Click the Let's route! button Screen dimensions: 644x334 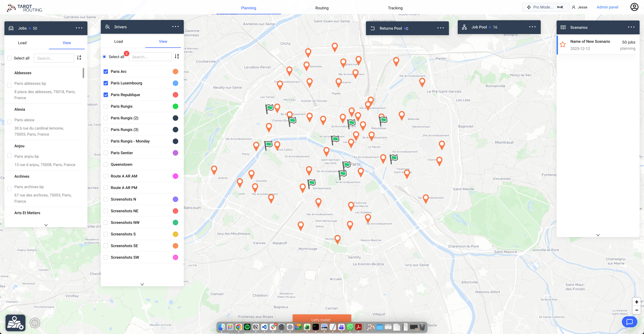point(321,320)
